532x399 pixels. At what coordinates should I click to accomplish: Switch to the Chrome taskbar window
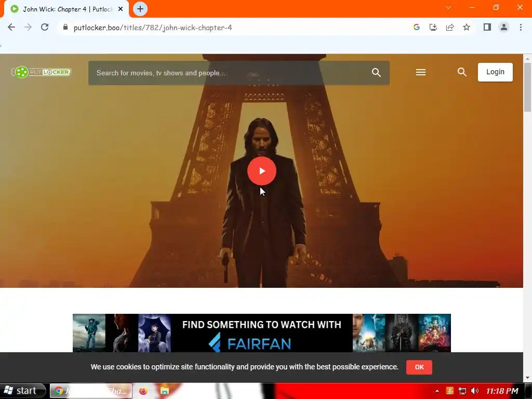(91, 391)
